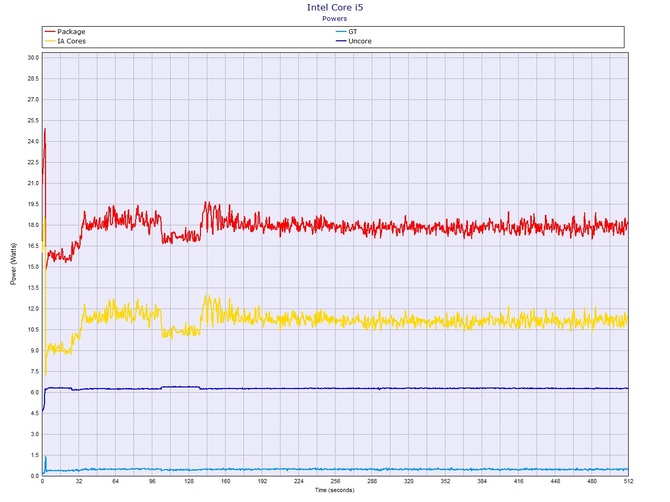Click the Package legend entry
This screenshot has width=670, height=502.
tap(65, 32)
